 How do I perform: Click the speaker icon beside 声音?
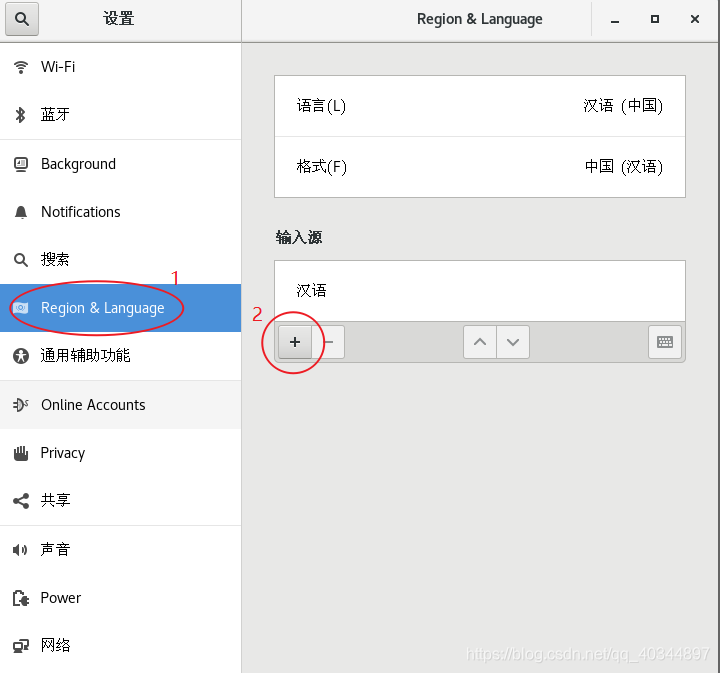pyautogui.click(x=20, y=550)
